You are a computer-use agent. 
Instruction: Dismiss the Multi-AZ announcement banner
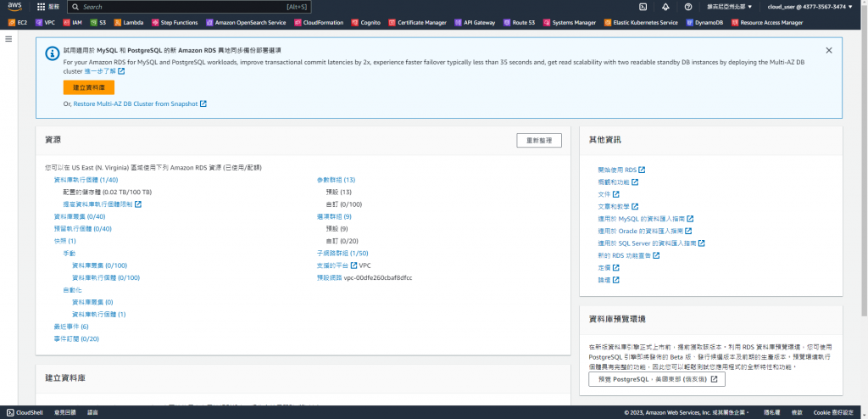click(829, 50)
